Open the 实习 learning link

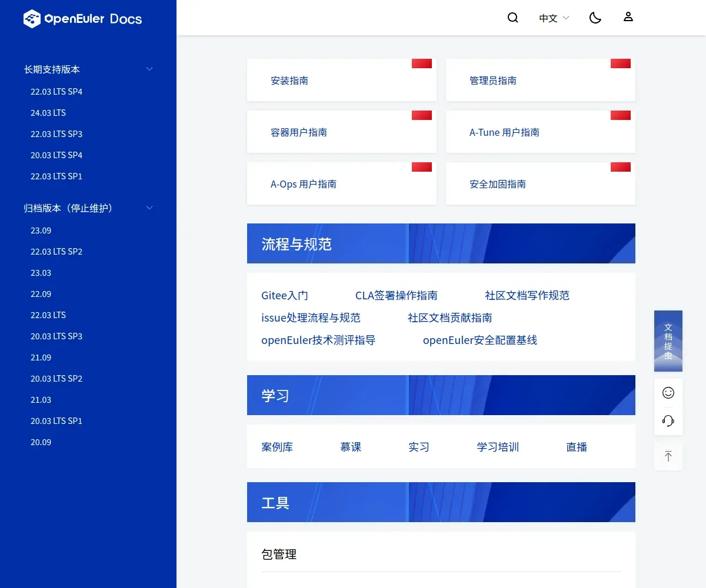(419, 447)
